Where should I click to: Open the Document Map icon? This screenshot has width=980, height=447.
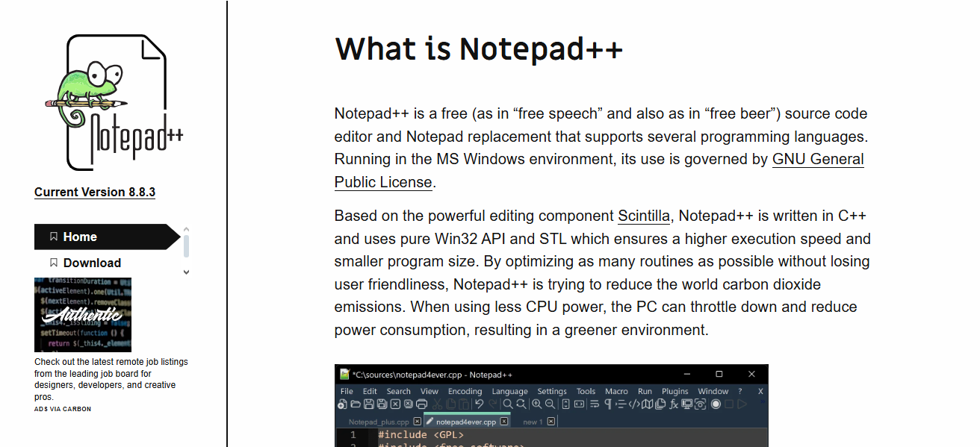pyautogui.click(x=647, y=404)
